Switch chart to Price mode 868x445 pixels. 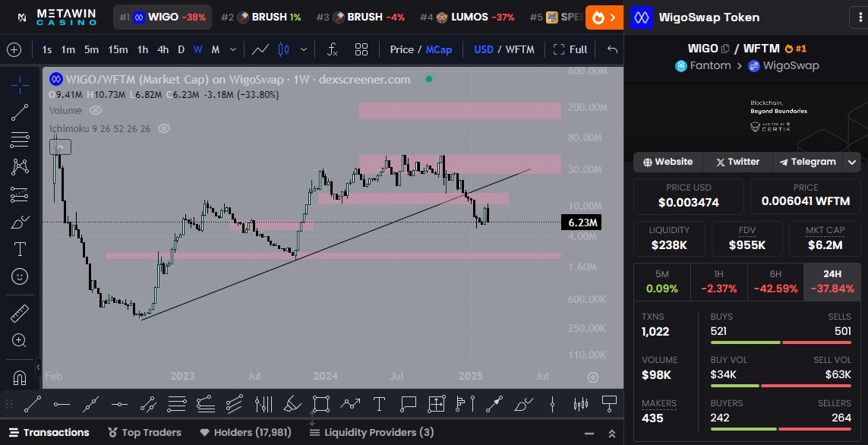[402, 50]
